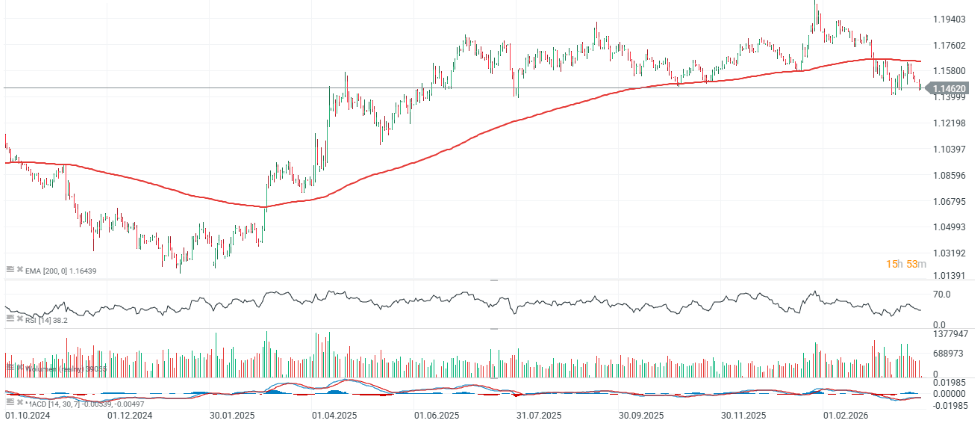Click the 01.04.2025 date on time axis
This screenshot has height=433, width=975.
tap(335, 415)
